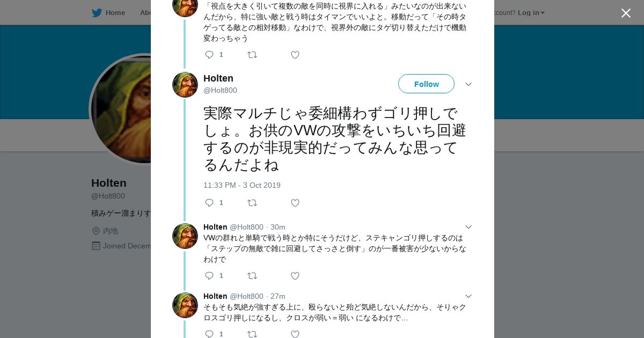Close the tweet overlay with X

click(x=626, y=13)
